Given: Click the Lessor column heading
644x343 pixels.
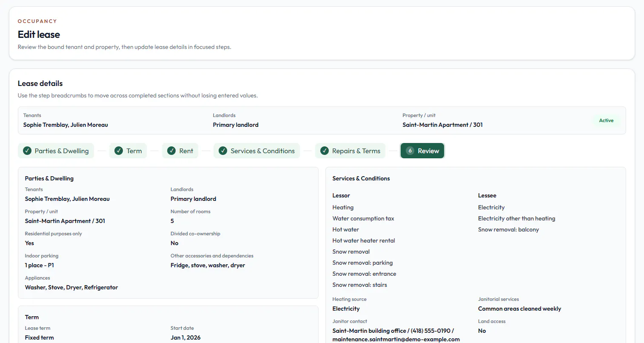Looking at the screenshot, I should 341,195.
